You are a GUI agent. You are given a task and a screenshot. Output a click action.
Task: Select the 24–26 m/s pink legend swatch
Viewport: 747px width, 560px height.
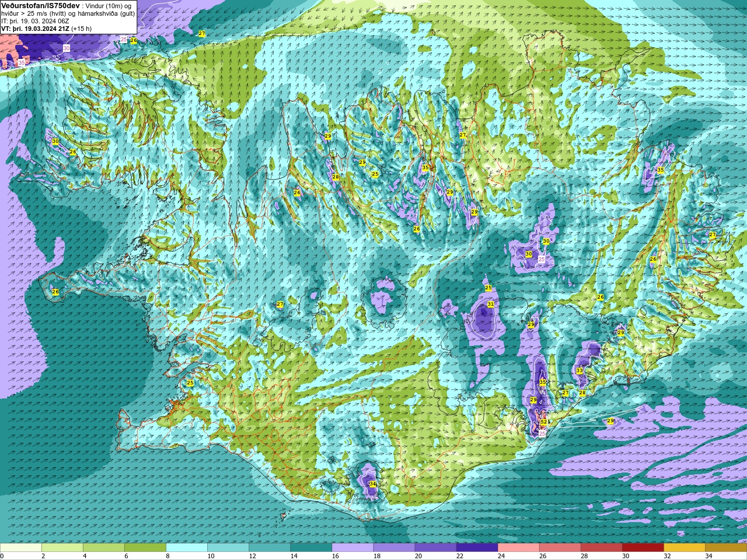pos(518,547)
